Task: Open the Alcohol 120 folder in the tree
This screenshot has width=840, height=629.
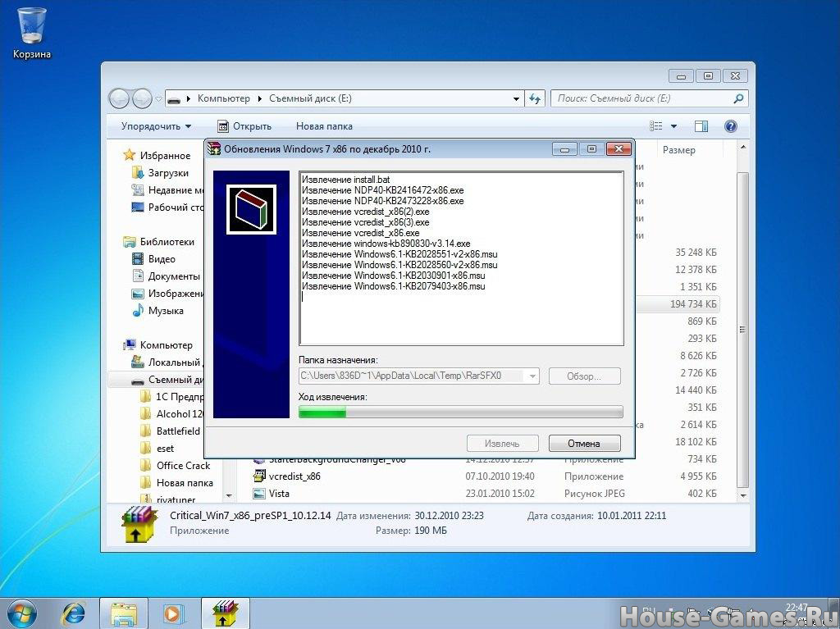Action: tap(172, 413)
